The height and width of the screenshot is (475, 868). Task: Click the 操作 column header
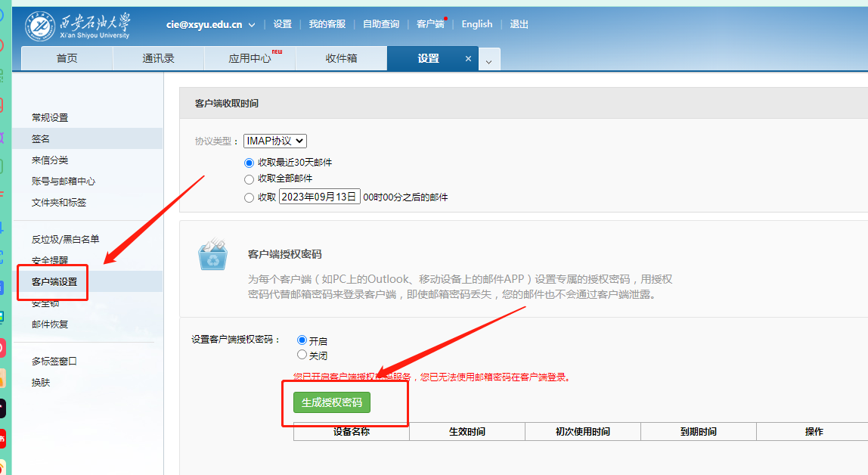[x=814, y=432]
